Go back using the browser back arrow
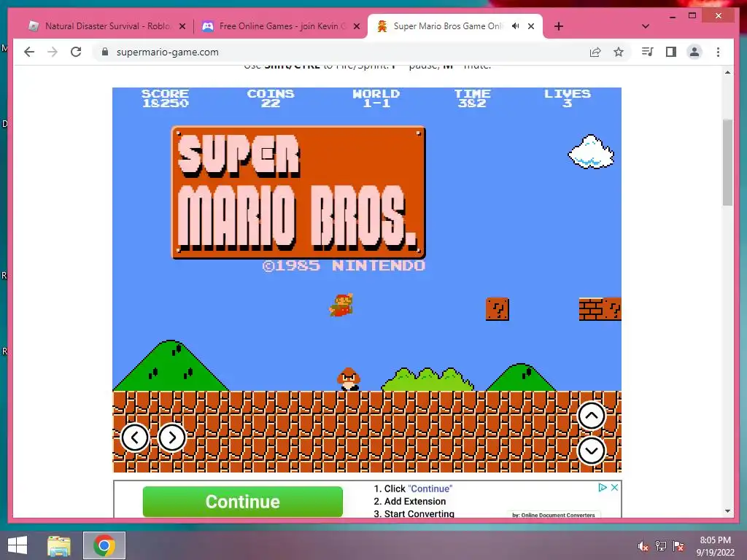Image resolution: width=747 pixels, height=560 pixels. [x=29, y=52]
